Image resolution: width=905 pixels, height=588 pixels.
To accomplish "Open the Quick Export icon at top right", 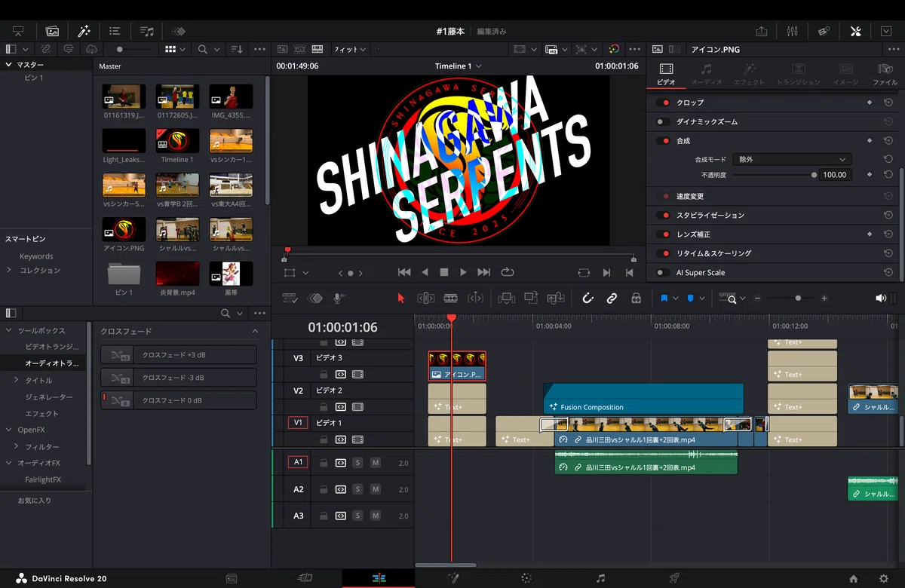I will (762, 31).
